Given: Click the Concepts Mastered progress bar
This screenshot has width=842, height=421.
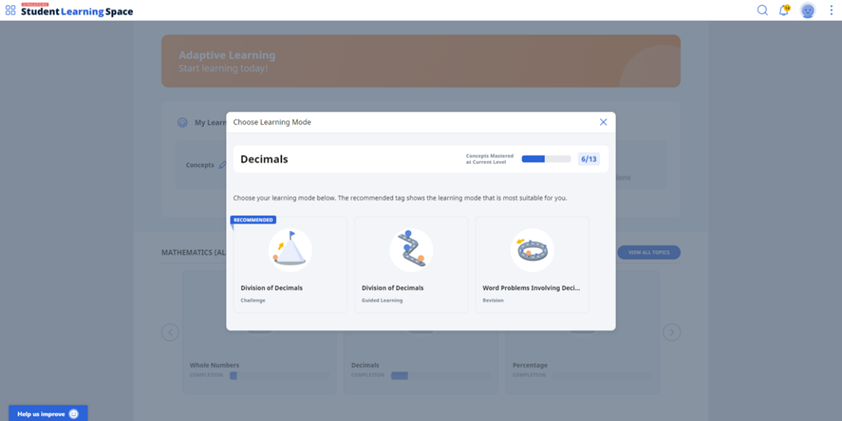Looking at the screenshot, I should click(x=546, y=159).
